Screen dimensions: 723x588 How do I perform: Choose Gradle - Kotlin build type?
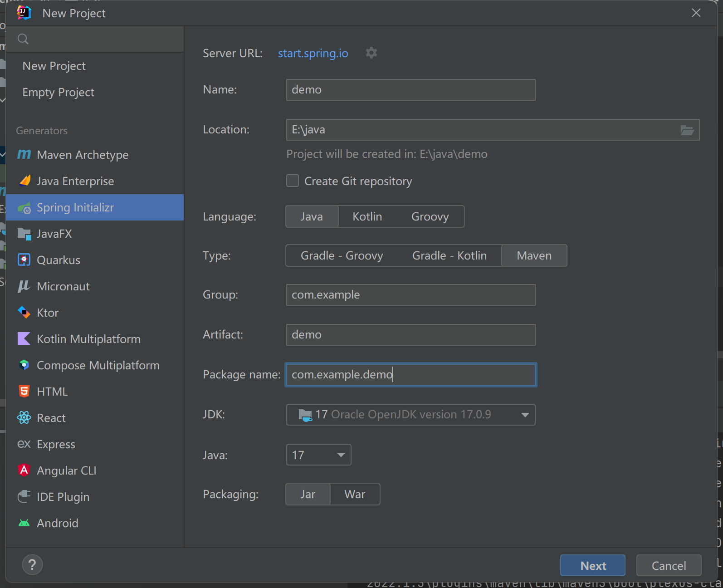point(449,255)
